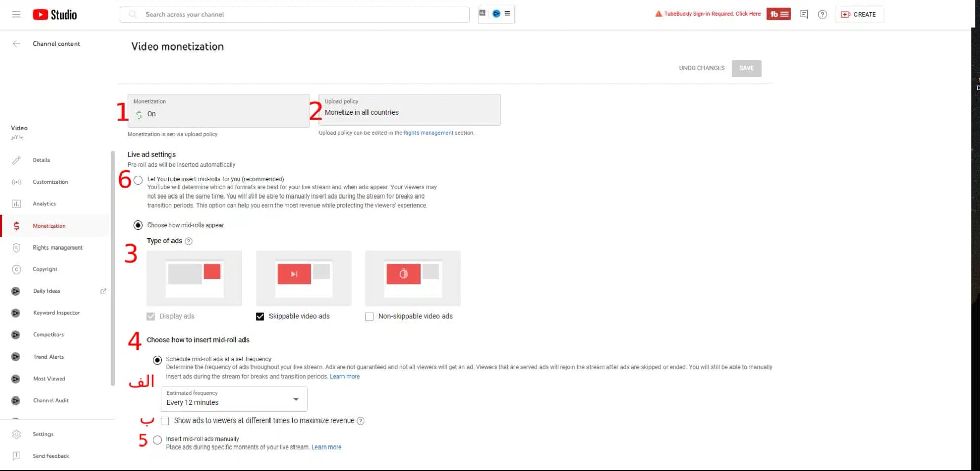Image resolution: width=980 pixels, height=471 pixels.
Task: Click the Daily Ideas external link icon
Action: 103,291
